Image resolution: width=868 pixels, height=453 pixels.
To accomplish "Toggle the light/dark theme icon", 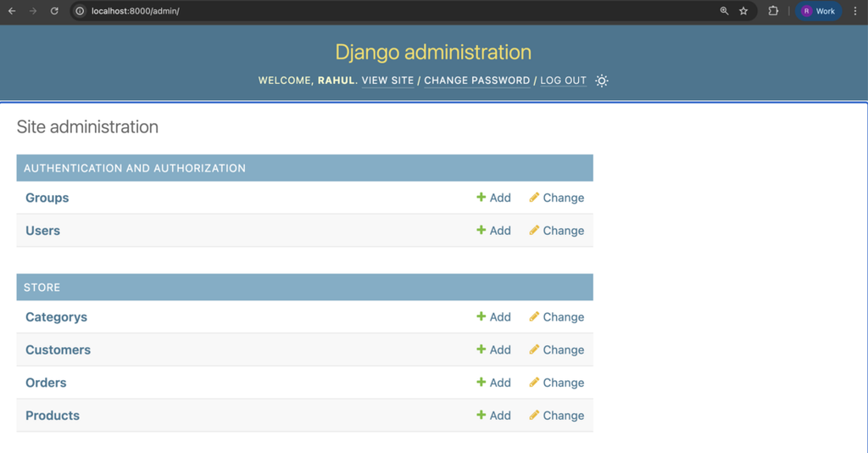I will pyautogui.click(x=602, y=81).
